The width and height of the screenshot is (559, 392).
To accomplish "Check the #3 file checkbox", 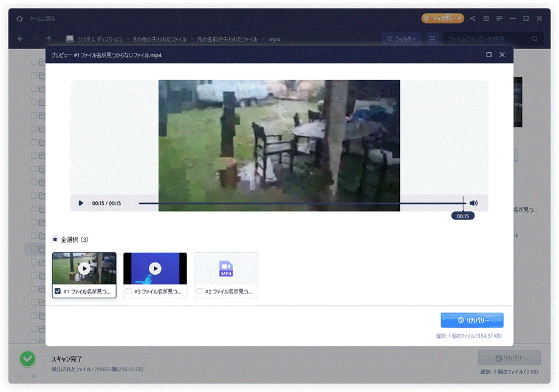I will coord(128,292).
